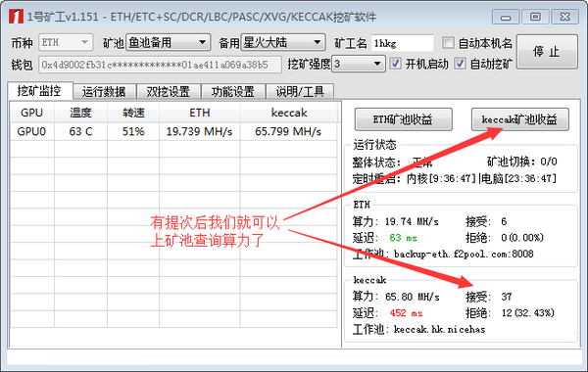This screenshot has width=588, height=372.
Task: Minimize the miner window
Action: coord(506,18)
